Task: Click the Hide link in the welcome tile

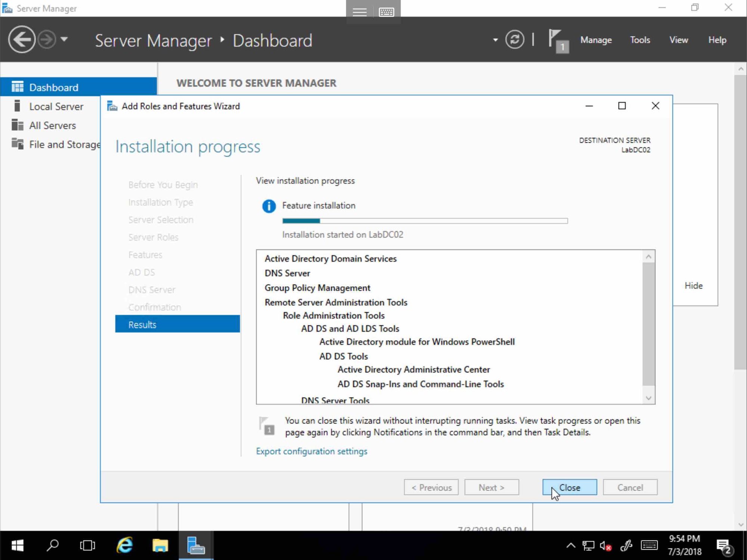Action: (x=693, y=285)
